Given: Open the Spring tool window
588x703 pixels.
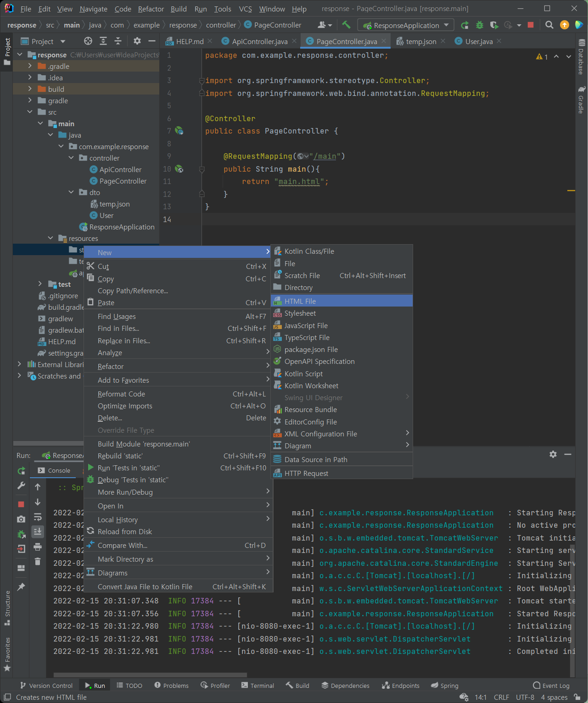Looking at the screenshot, I should tap(445, 686).
